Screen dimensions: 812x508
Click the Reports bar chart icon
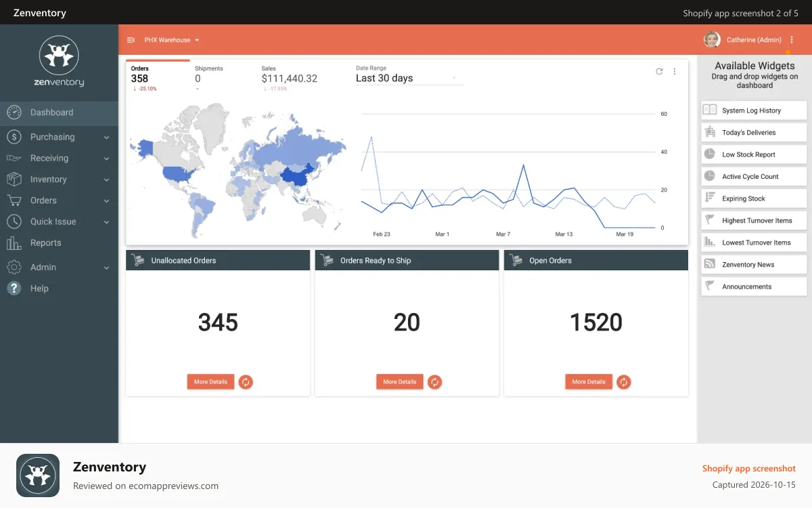14,243
